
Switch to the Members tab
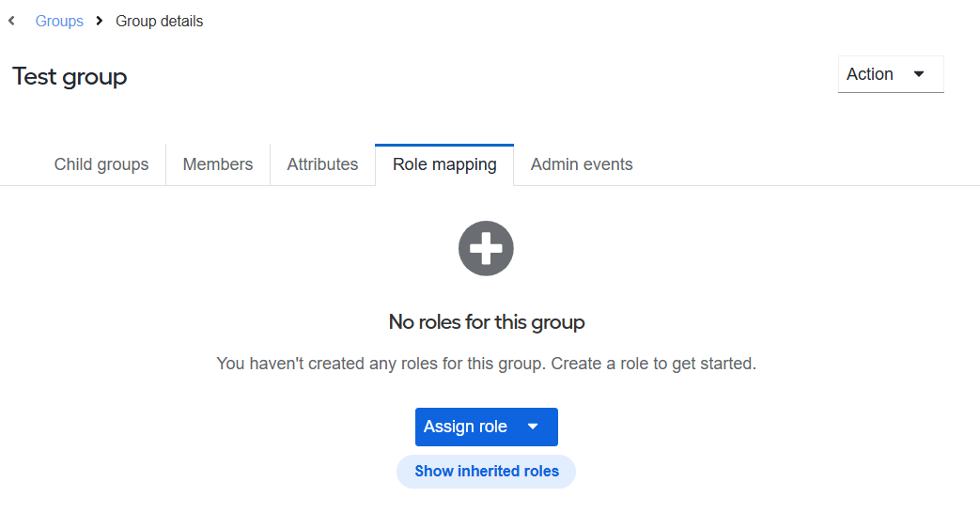point(217,164)
